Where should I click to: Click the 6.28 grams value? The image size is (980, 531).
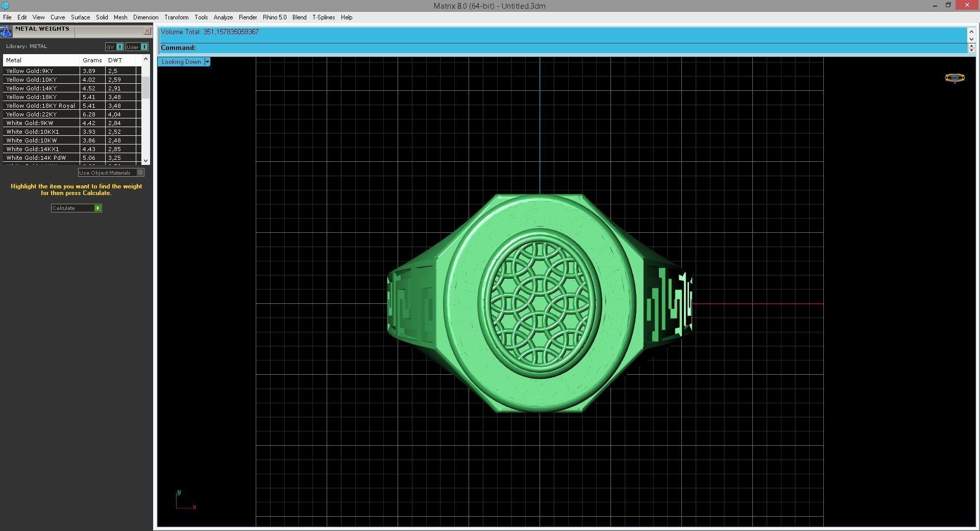tap(89, 114)
